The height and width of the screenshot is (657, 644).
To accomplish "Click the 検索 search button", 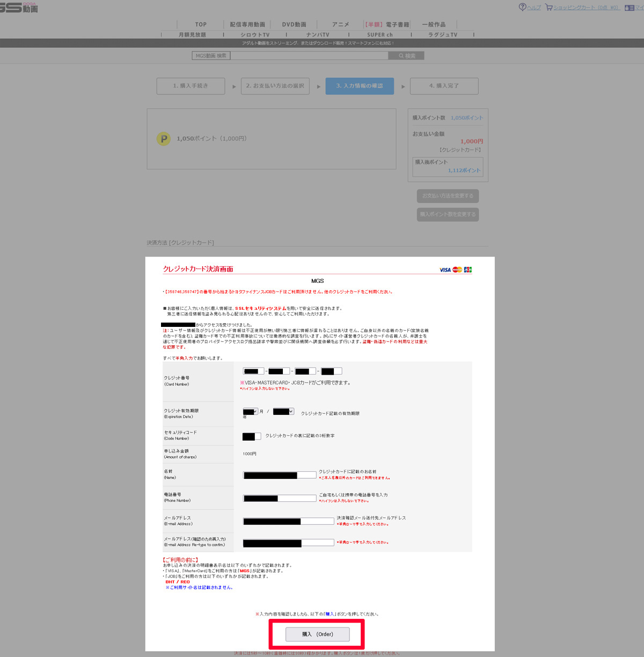I will (x=406, y=56).
